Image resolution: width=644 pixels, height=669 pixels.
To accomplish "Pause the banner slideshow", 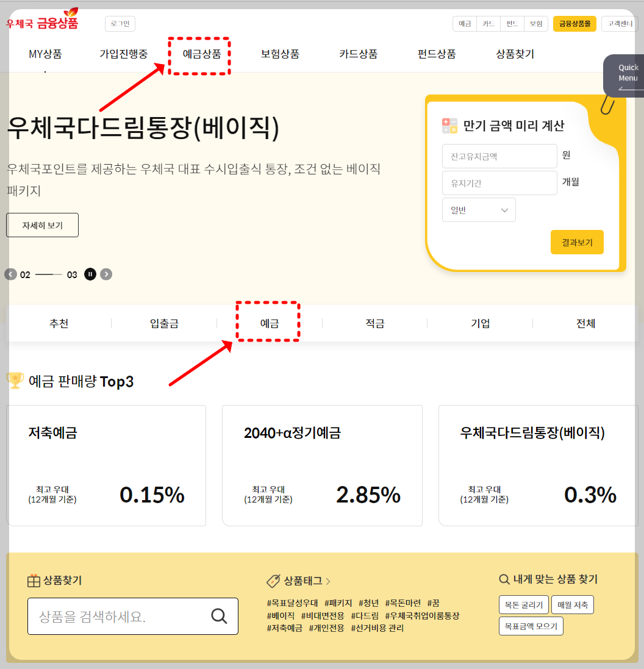I will coord(90,274).
